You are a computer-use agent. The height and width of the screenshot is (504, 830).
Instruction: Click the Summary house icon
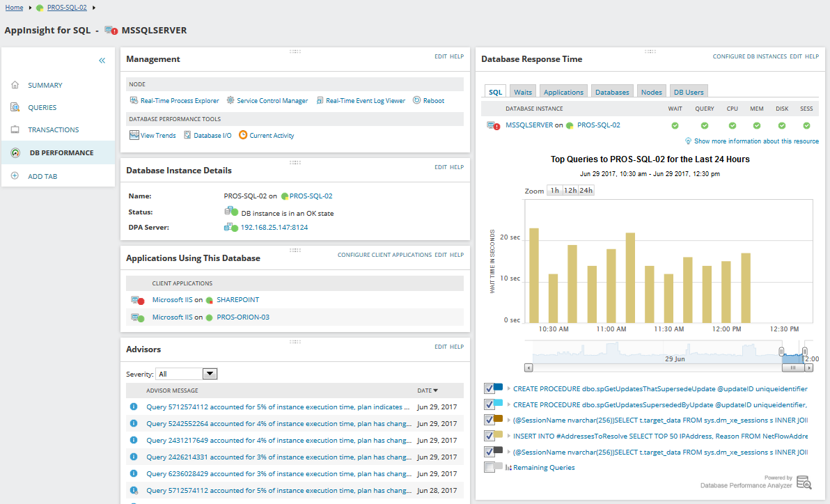pyautogui.click(x=15, y=85)
